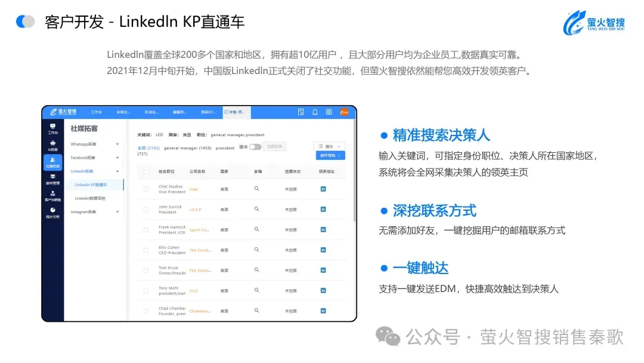This screenshot has height=363, width=644.
Task: Check the Chad Chamber row checkbox
Action: tap(146, 311)
